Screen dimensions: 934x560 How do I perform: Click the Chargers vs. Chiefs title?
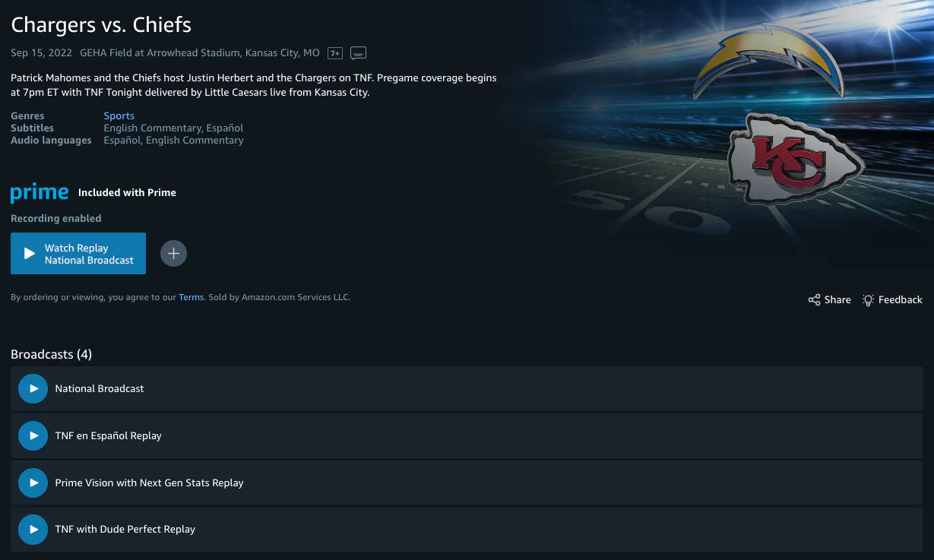(100, 24)
